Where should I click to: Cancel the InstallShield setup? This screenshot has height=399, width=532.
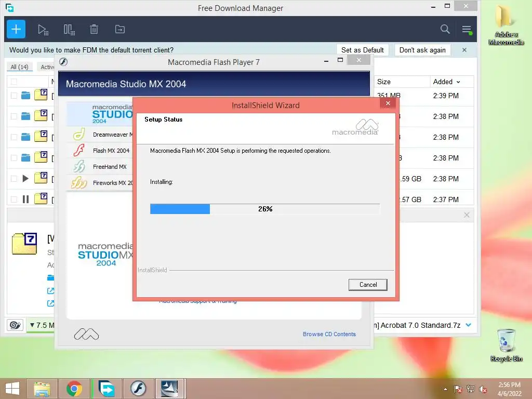click(x=368, y=285)
